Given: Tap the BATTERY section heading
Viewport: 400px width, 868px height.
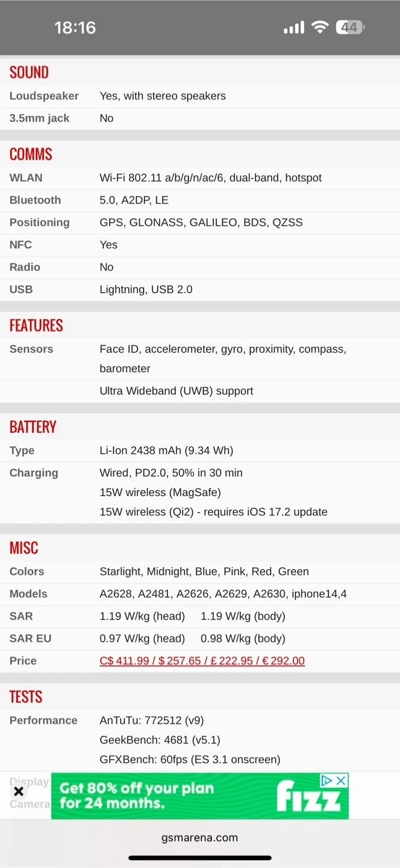Looking at the screenshot, I should pos(33,427).
